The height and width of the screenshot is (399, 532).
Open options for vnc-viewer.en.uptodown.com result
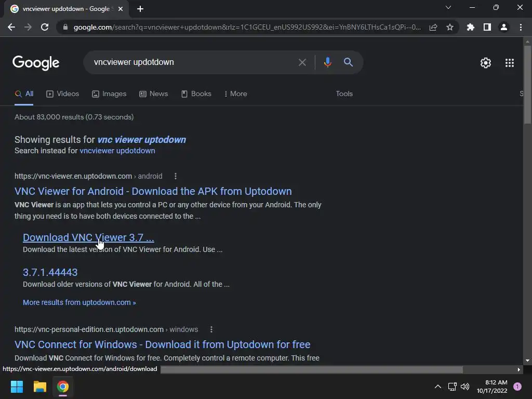[x=176, y=176]
